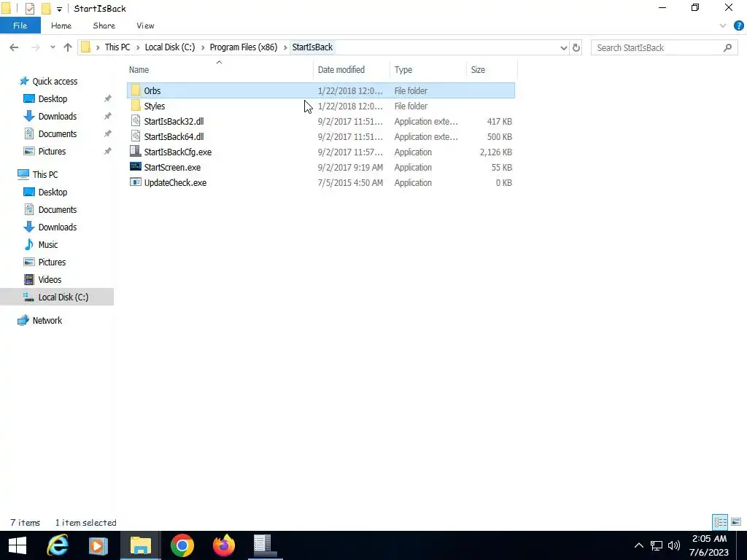Select the UpdateCheck.exe application icon
The width and height of the screenshot is (747, 560).
[x=136, y=182]
